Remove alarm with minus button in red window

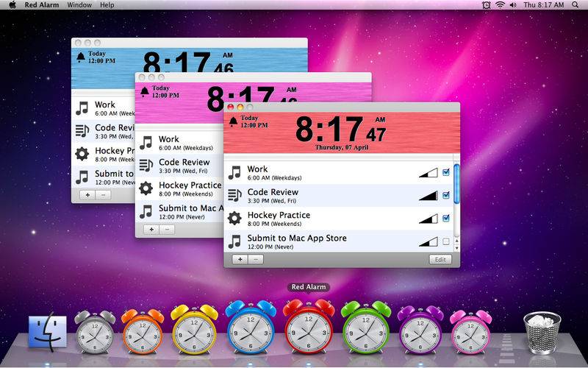pos(256,260)
